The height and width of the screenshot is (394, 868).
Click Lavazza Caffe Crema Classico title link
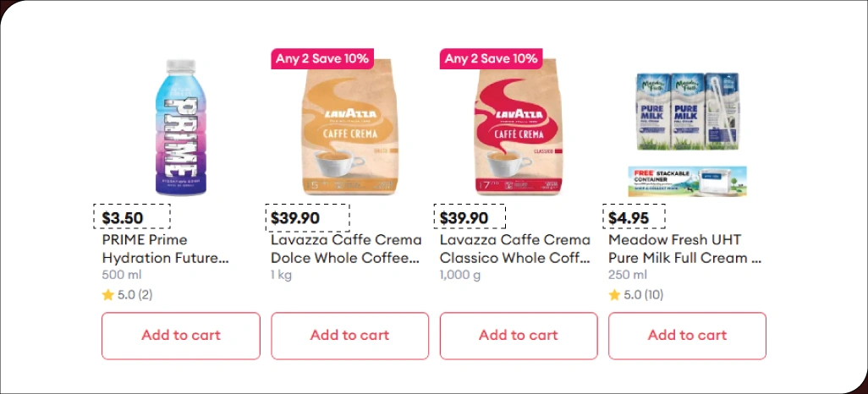click(x=514, y=249)
